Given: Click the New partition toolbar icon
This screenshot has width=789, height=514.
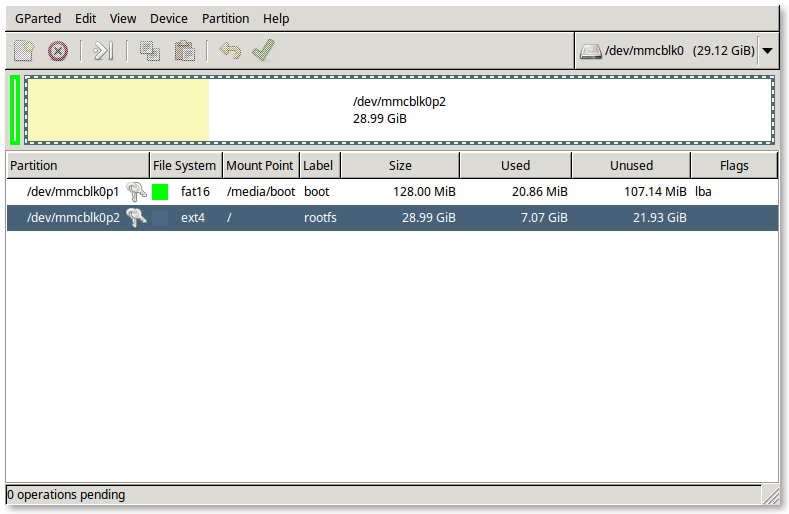Looking at the screenshot, I should point(24,51).
